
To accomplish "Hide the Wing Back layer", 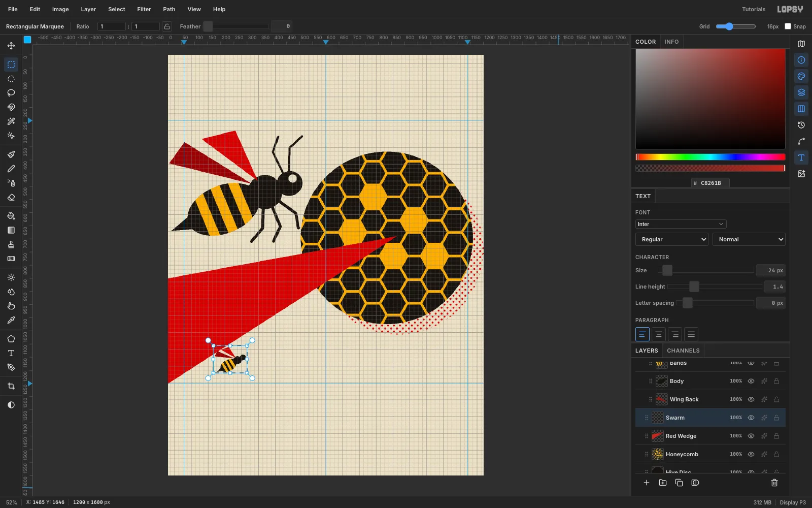I will pyautogui.click(x=751, y=399).
